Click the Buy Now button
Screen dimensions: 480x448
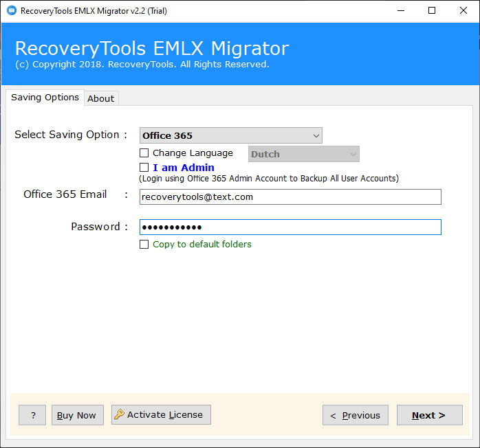pyautogui.click(x=78, y=415)
